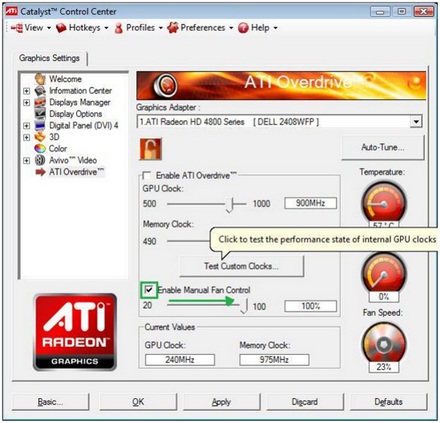440x423 pixels.
Task: Click the Profiles person icon
Action: coord(118,28)
